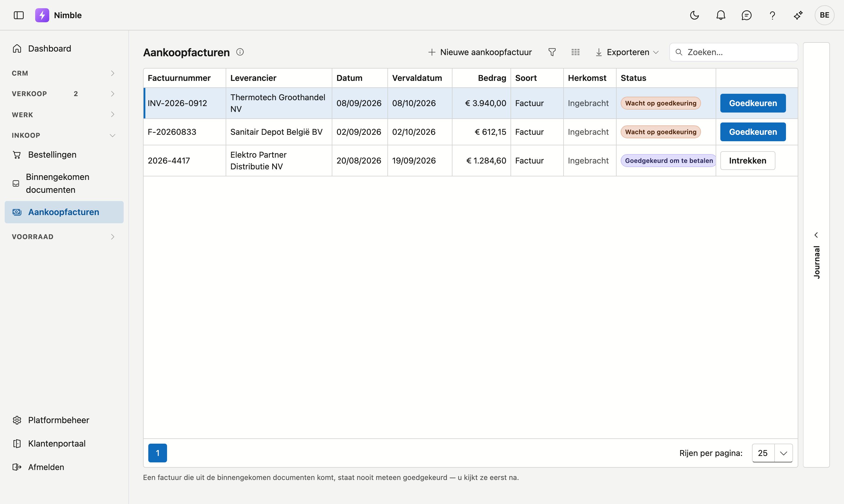Screen dimensions: 844x504
Task: Approve invoice F-20260833 with Goedkeuren
Action: (753, 132)
